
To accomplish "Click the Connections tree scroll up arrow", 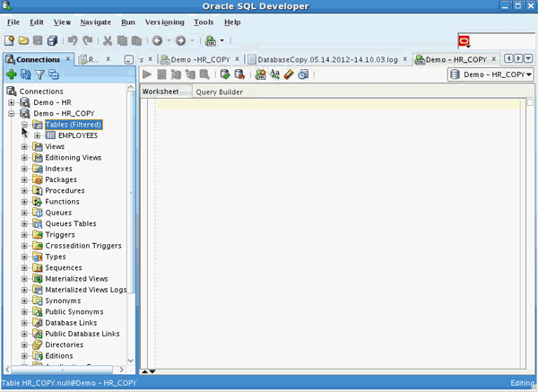I will pyautogui.click(x=131, y=87).
